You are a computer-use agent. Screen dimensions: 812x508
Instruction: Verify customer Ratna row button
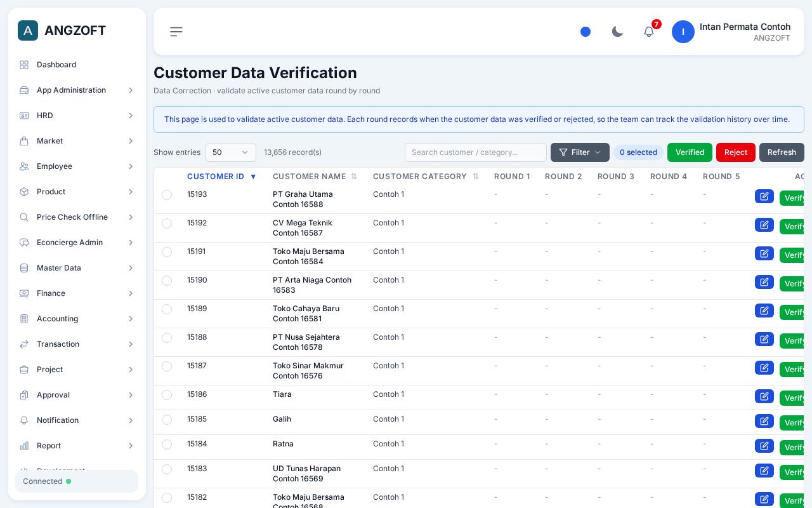[792, 448]
